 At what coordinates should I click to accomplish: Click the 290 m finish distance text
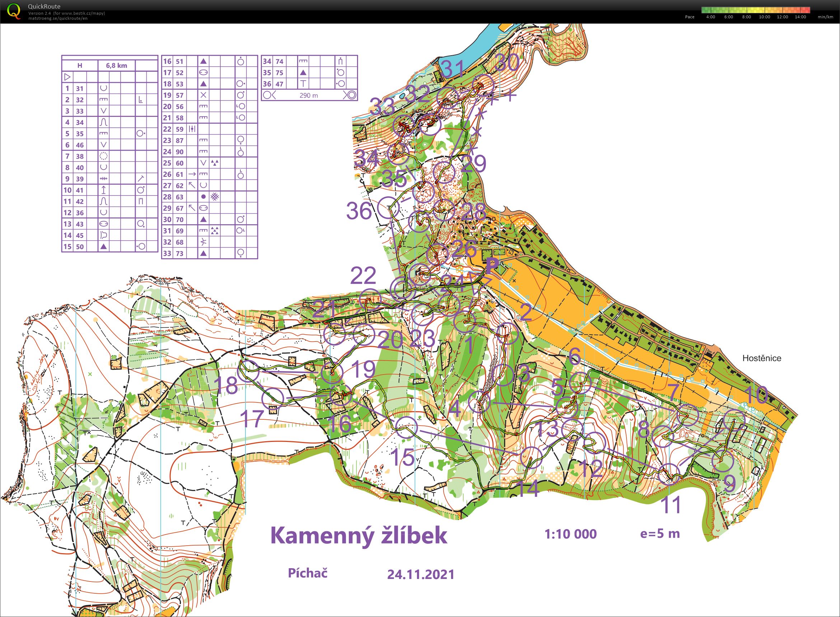tap(309, 95)
